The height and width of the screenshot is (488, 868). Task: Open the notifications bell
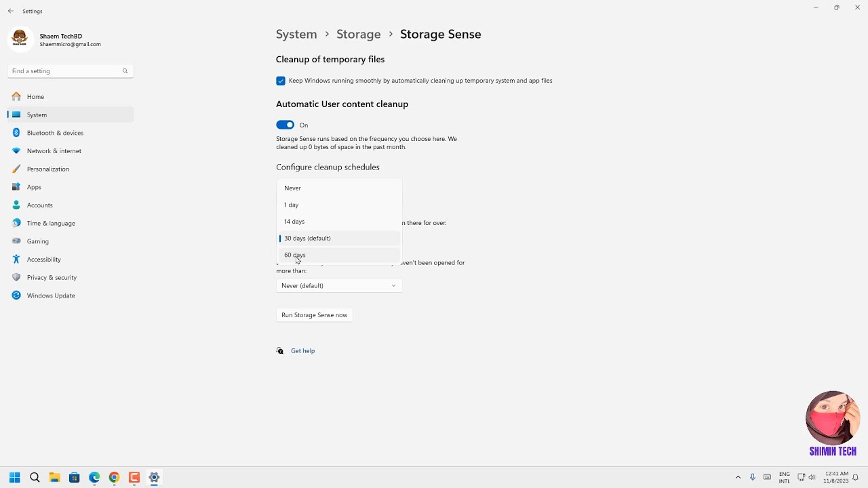[856, 477]
